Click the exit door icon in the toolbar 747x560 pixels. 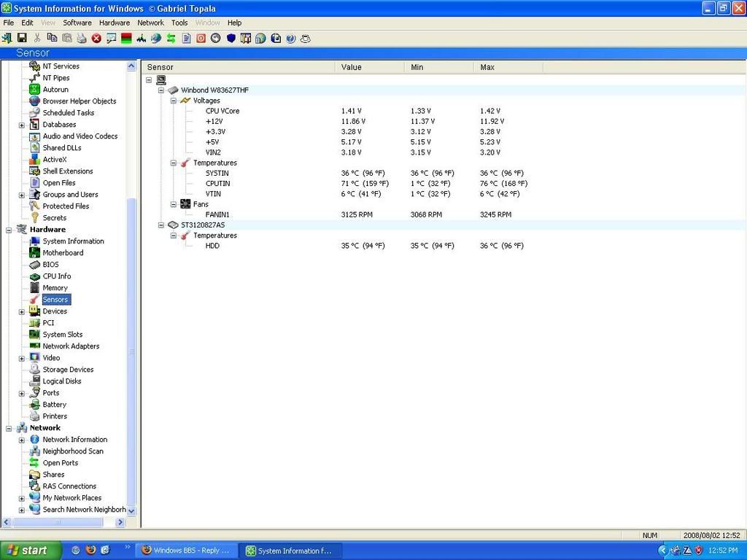click(x=7, y=39)
